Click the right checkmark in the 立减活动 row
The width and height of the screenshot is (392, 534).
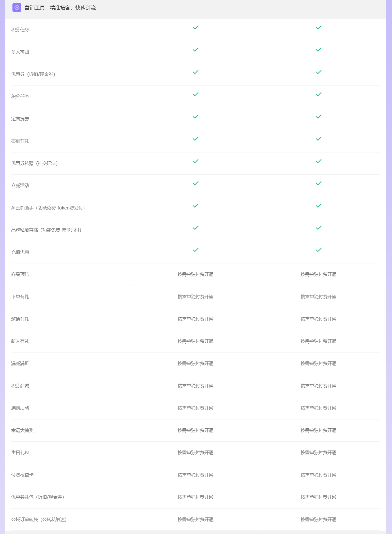point(319,183)
